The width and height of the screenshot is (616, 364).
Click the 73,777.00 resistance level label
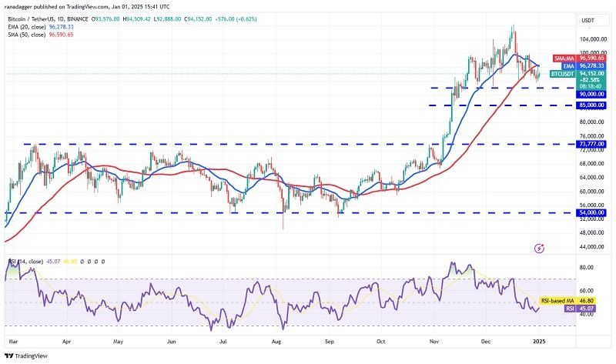pyautogui.click(x=591, y=144)
